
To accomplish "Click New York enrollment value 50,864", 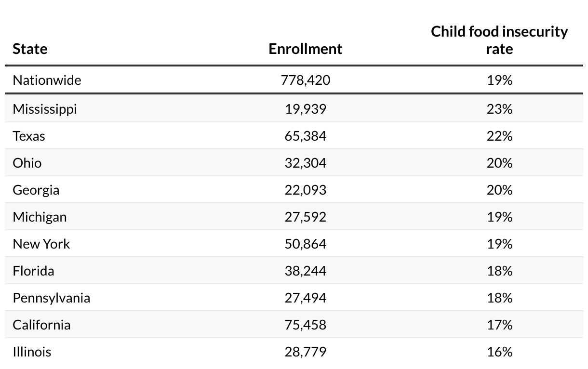I will [305, 244].
